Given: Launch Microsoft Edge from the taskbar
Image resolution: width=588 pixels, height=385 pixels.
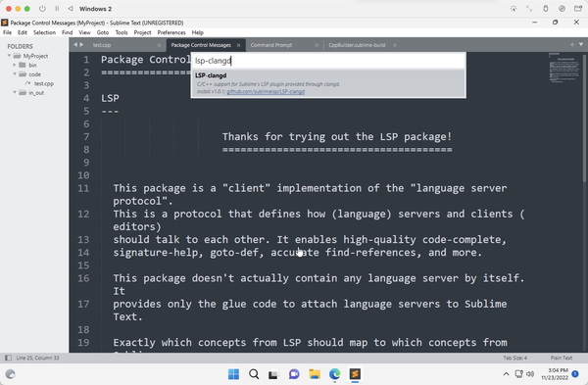Looking at the screenshot, I should click(334, 374).
